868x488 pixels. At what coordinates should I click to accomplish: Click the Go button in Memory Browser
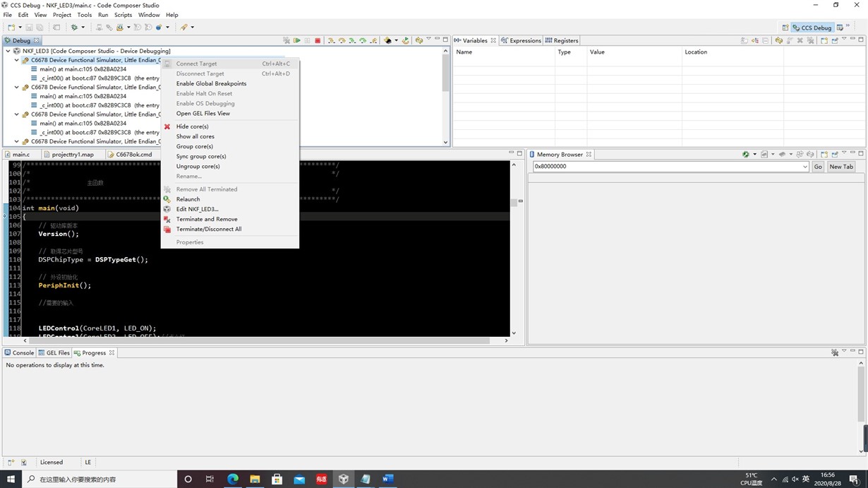coord(818,167)
